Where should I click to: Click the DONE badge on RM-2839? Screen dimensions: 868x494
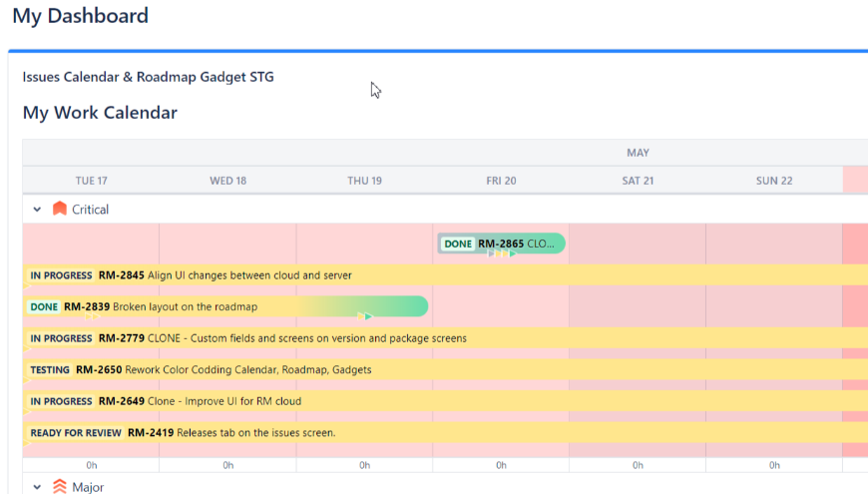click(44, 307)
